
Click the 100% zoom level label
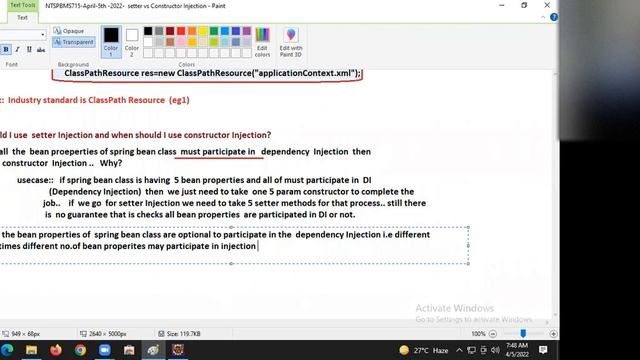[x=478, y=334]
